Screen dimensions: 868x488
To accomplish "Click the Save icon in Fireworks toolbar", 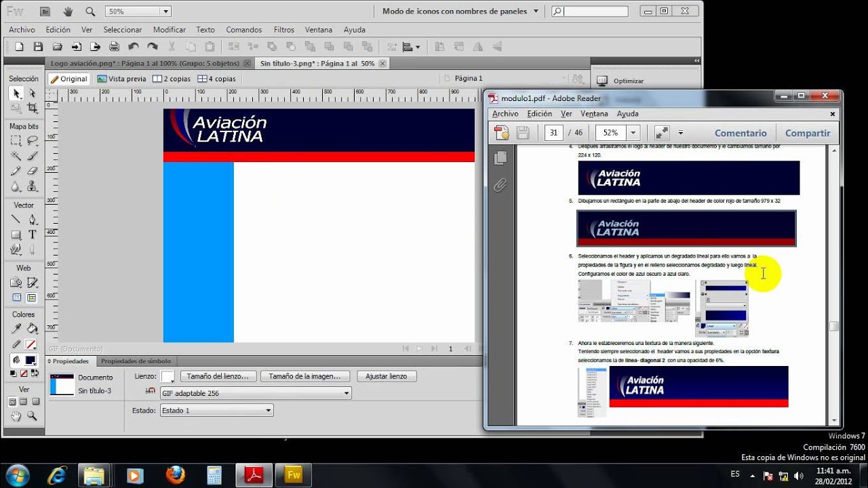I will point(38,47).
